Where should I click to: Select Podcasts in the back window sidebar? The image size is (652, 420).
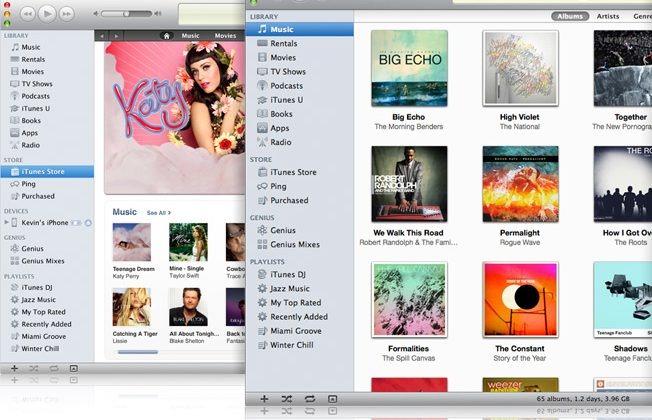click(47, 96)
